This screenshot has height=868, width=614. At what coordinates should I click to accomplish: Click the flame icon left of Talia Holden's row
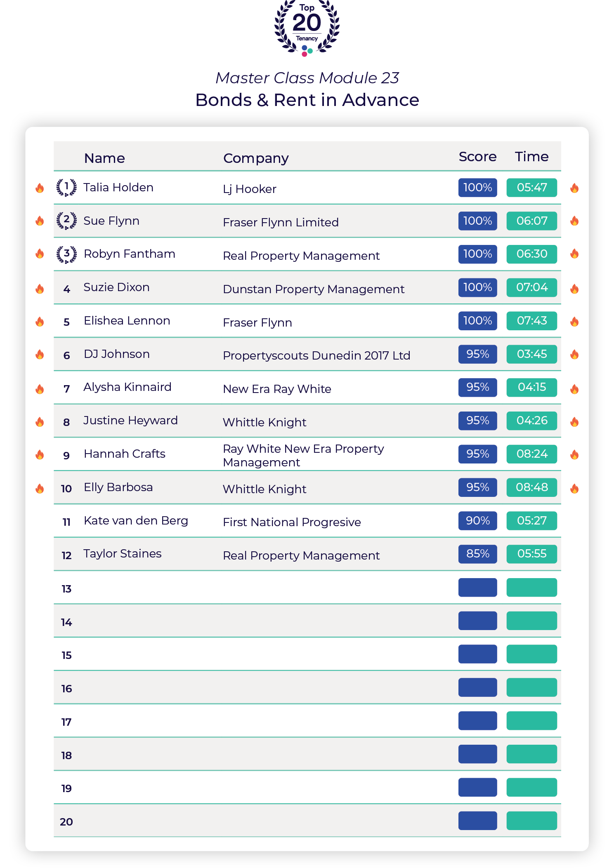coord(40,188)
